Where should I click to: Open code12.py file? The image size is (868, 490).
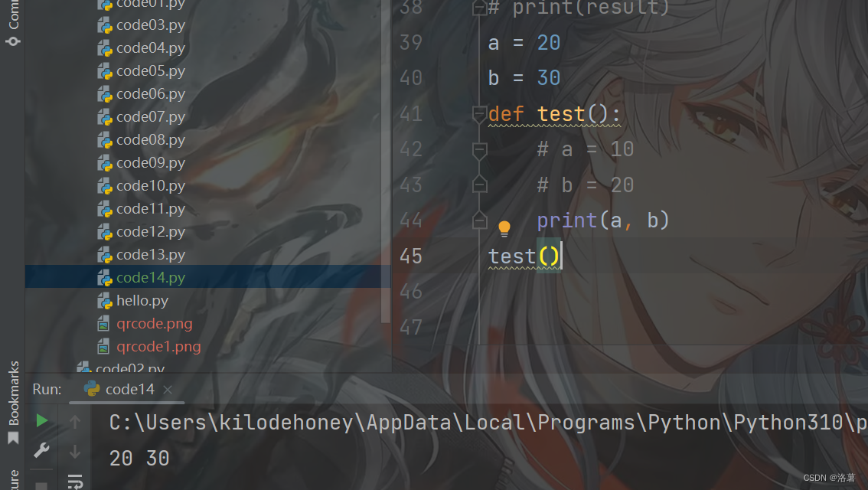[151, 232]
